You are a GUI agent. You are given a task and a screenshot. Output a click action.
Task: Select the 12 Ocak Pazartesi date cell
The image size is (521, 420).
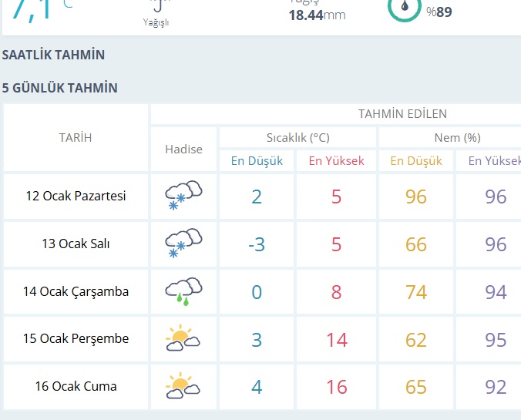[76, 196]
